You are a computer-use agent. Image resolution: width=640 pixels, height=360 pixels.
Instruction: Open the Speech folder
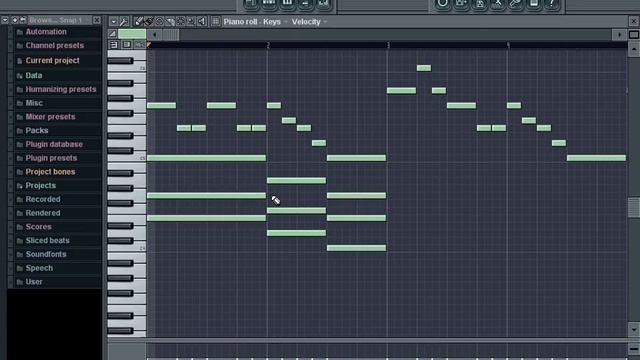click(39, 268)
